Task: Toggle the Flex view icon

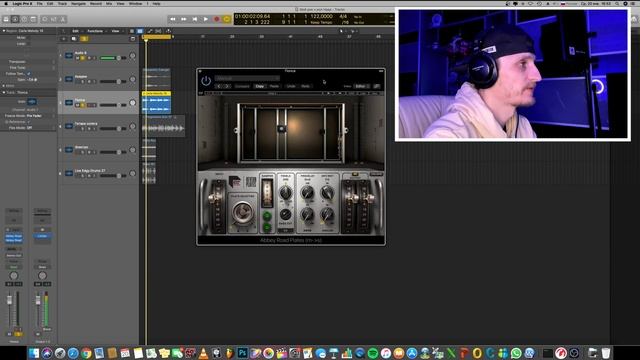Action: (158, 31)
